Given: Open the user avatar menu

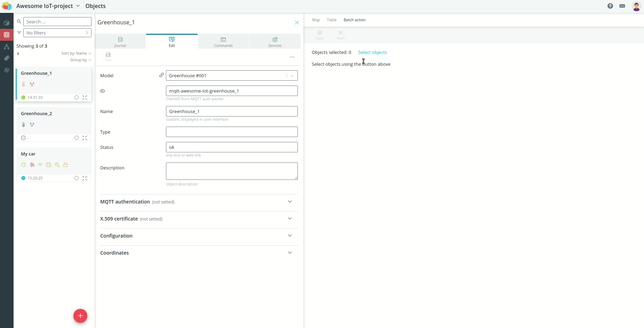Looking at the screenshot, I should pyautogui.click(x=636, y=6).
